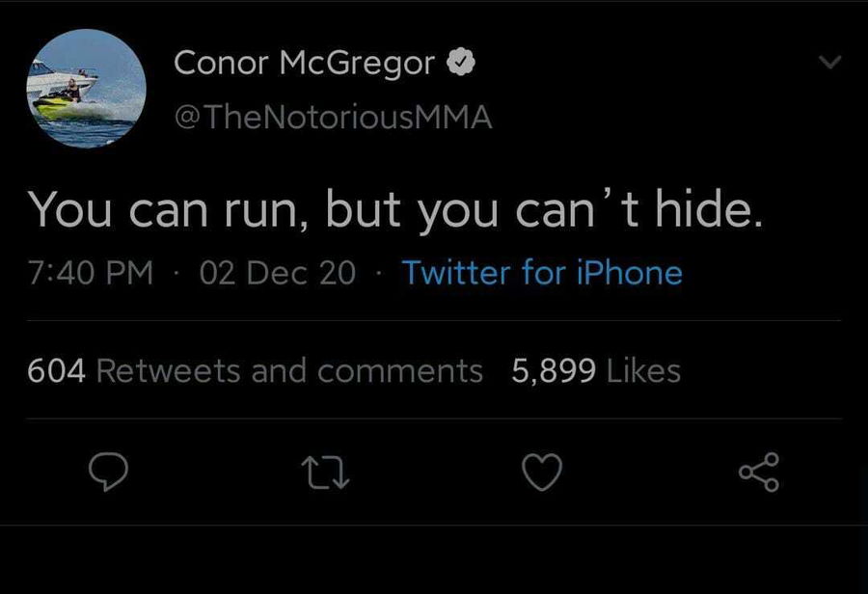View the Retweets and comments label
Viewport: 868px width, 594px height.
(289, 371)
